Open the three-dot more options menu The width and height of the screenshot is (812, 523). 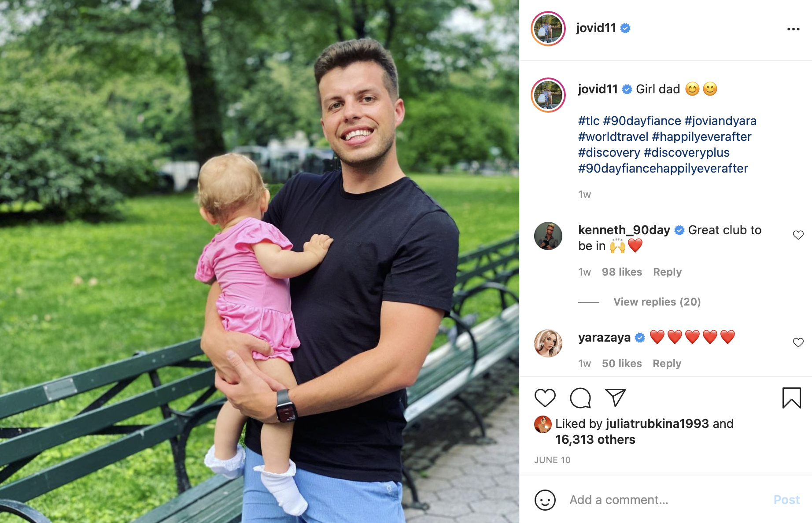pos(793,29)
